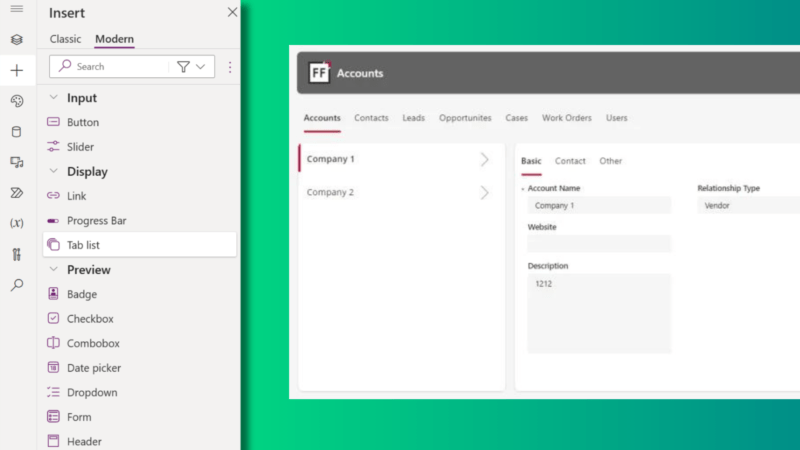Switch to the Classic tab
This screenshot has height=450, width=800.
(x=66, y=39)
